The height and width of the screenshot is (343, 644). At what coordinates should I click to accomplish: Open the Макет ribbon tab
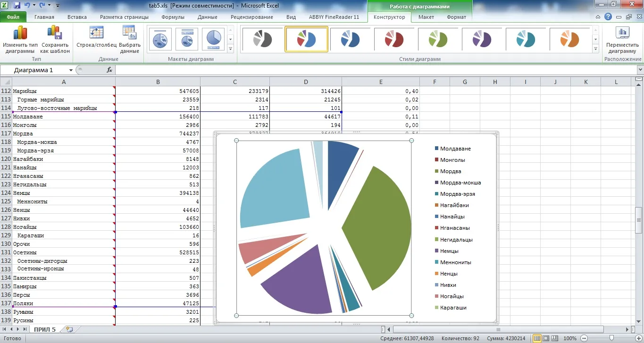pyautogui.click(x=426, y=17)
